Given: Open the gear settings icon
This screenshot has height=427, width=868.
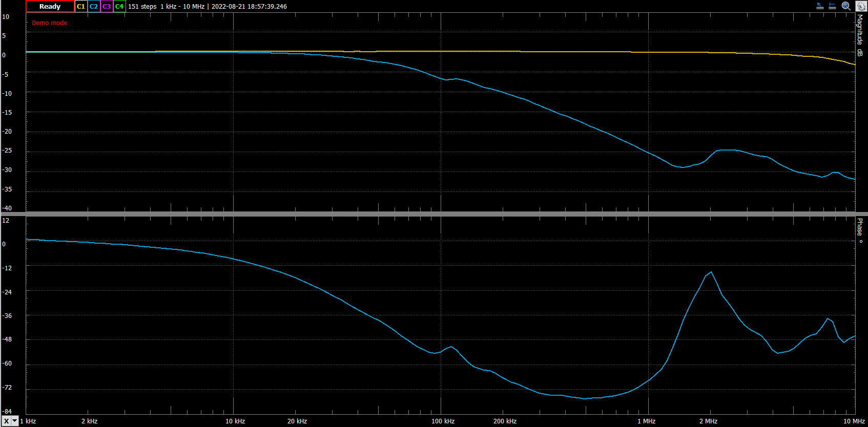Looking at the screenshot, I should click(860, 6).
